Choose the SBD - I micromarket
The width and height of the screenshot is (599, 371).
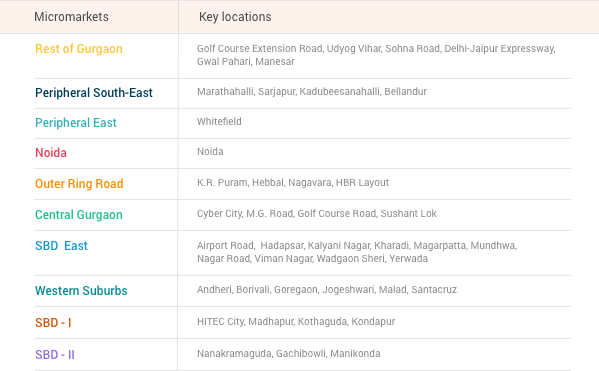[53, 323]
